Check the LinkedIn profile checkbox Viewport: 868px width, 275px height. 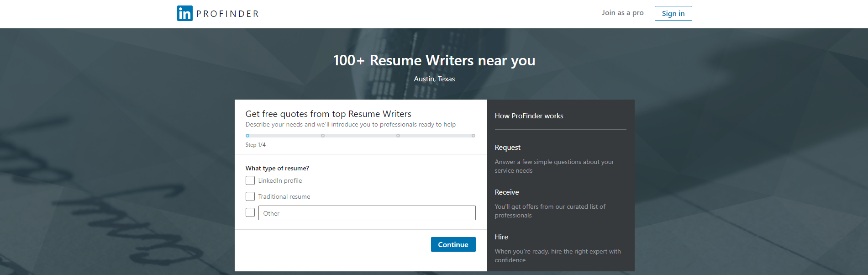[x=250, y=180]
